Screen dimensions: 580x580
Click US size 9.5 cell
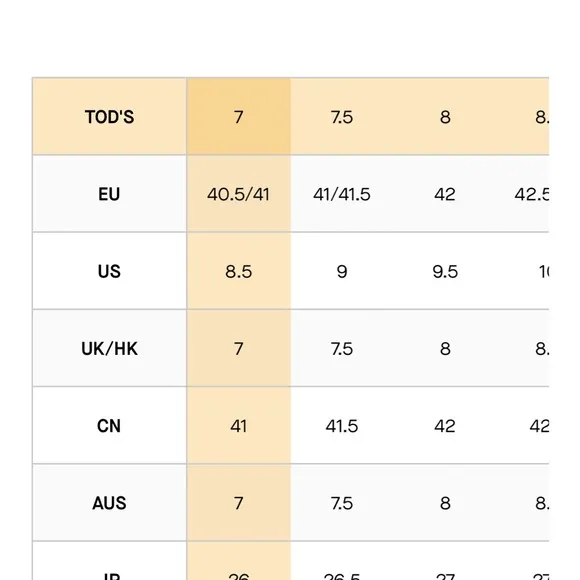pyautogui.click(x=445, y=271)
